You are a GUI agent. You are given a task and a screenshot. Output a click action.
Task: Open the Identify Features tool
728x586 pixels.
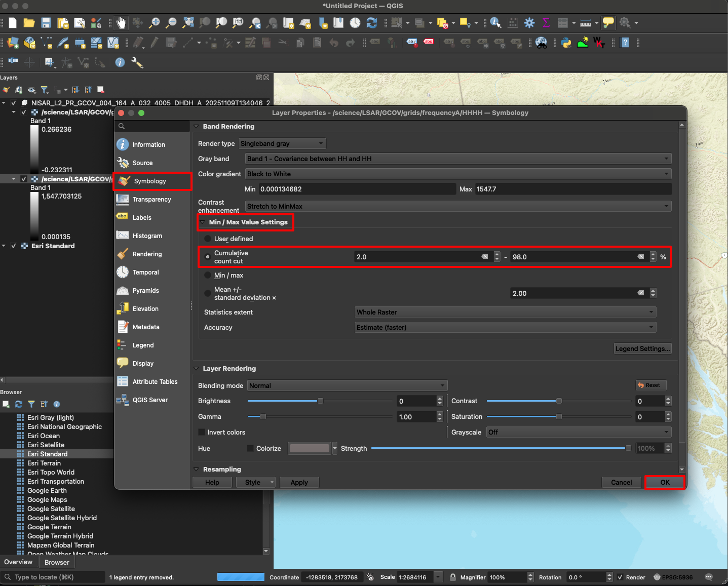[x=495, y=23]
